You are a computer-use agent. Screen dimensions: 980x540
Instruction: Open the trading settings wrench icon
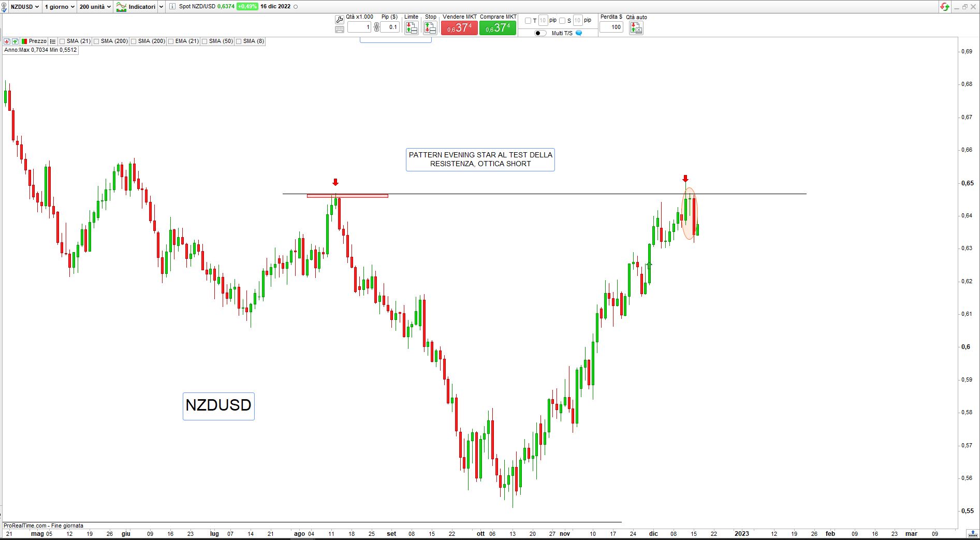[x=340, y=20]
